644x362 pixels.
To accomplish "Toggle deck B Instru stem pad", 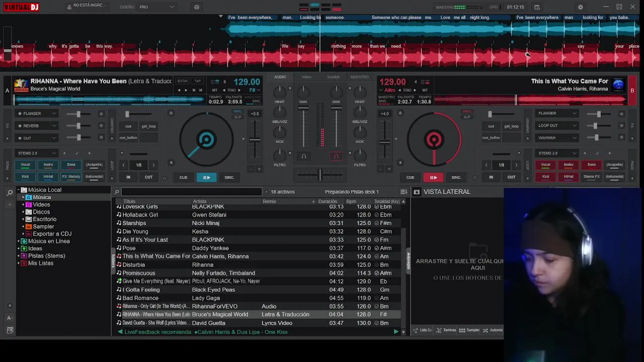I will point(569,164).
